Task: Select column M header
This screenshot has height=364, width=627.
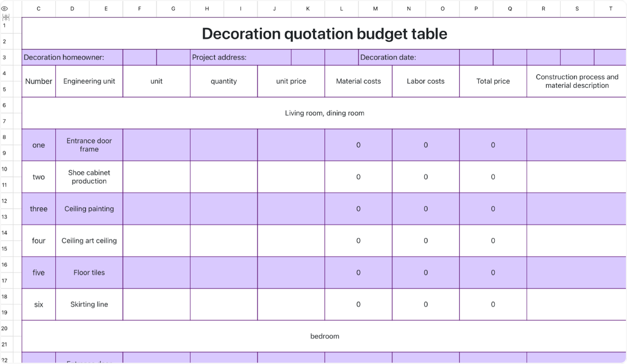Action: click(375, 8)
